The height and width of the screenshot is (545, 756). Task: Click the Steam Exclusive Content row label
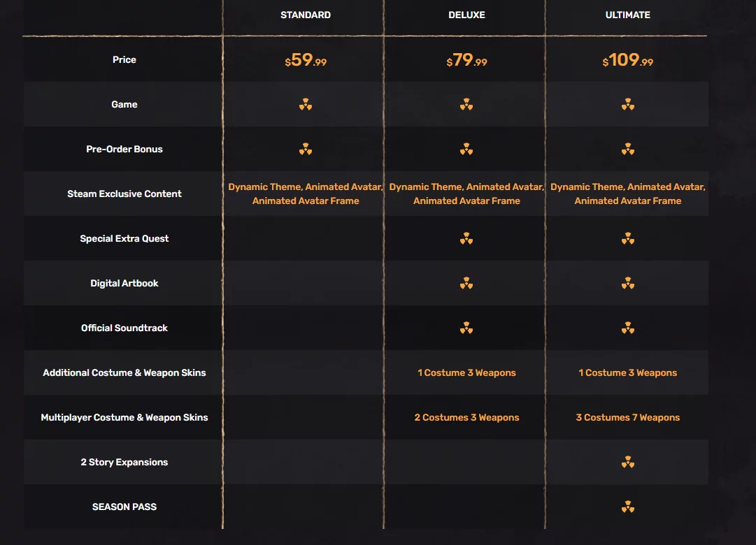[x=124, y=194]
